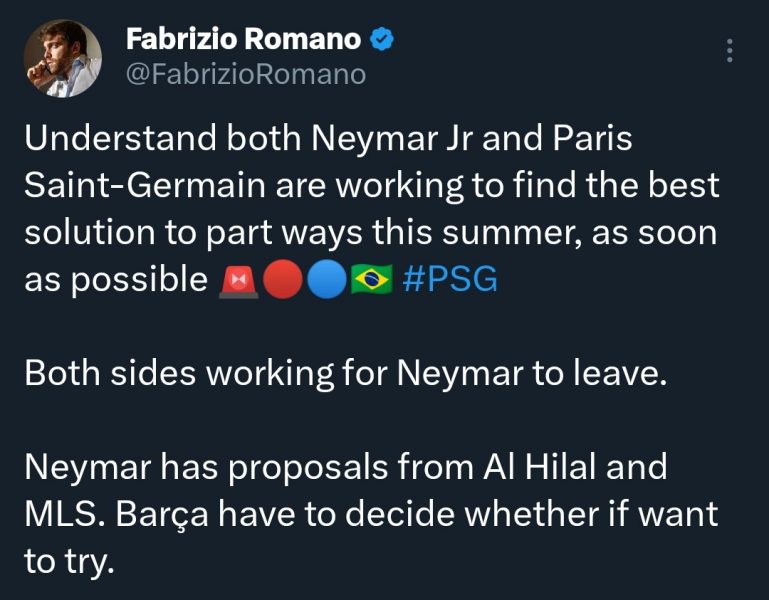Click the @FabrizioRomano handle
Image resolution: width=769 pixels, height=600 pixels.
click(x=246, y=74)
